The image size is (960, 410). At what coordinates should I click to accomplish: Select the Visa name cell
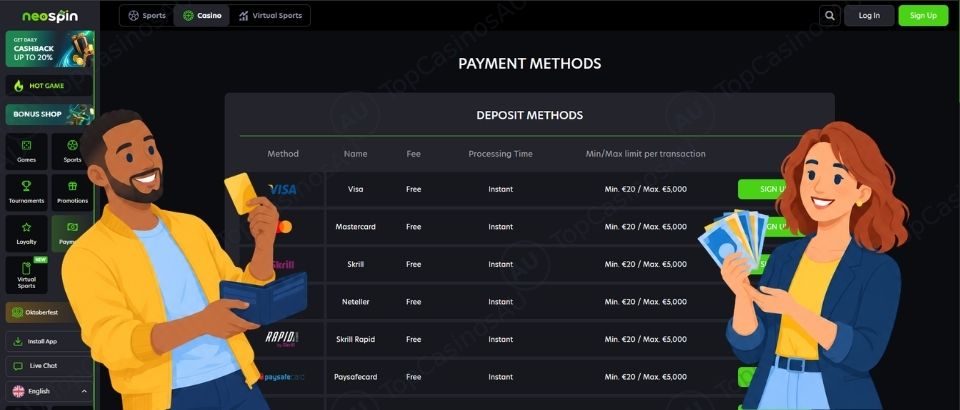coord(355,189)
